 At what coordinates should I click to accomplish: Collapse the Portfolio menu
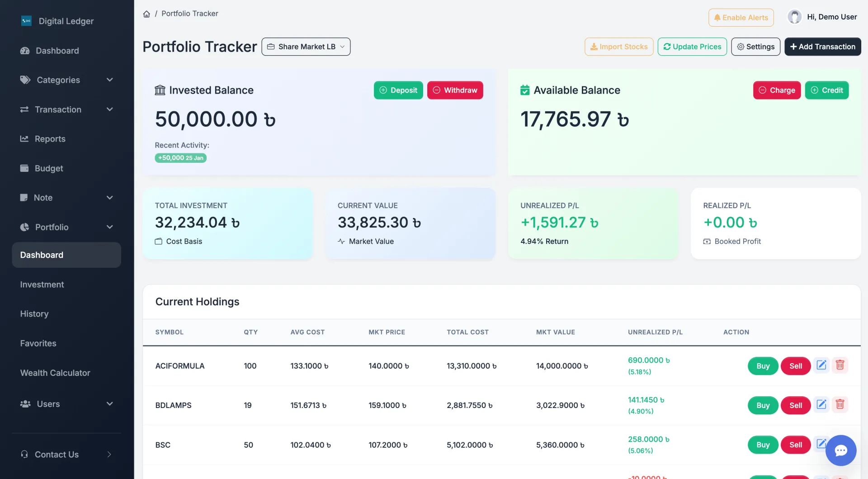click(x=66, y=227)
